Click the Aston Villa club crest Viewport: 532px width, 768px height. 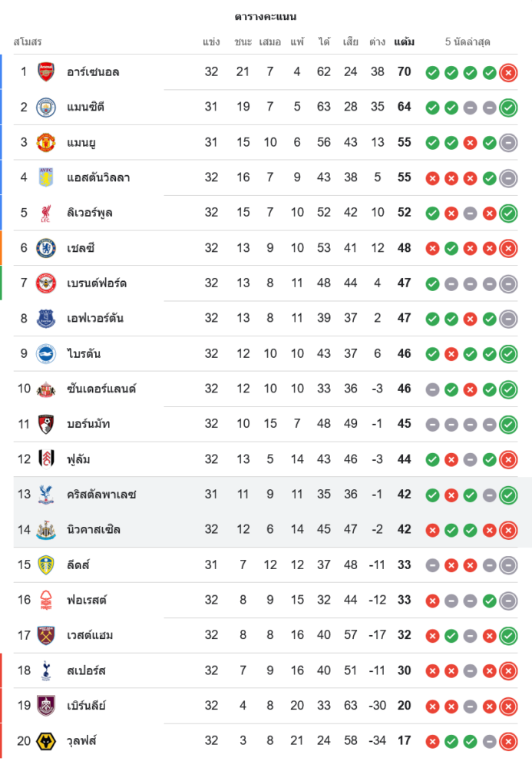(46, 178)
